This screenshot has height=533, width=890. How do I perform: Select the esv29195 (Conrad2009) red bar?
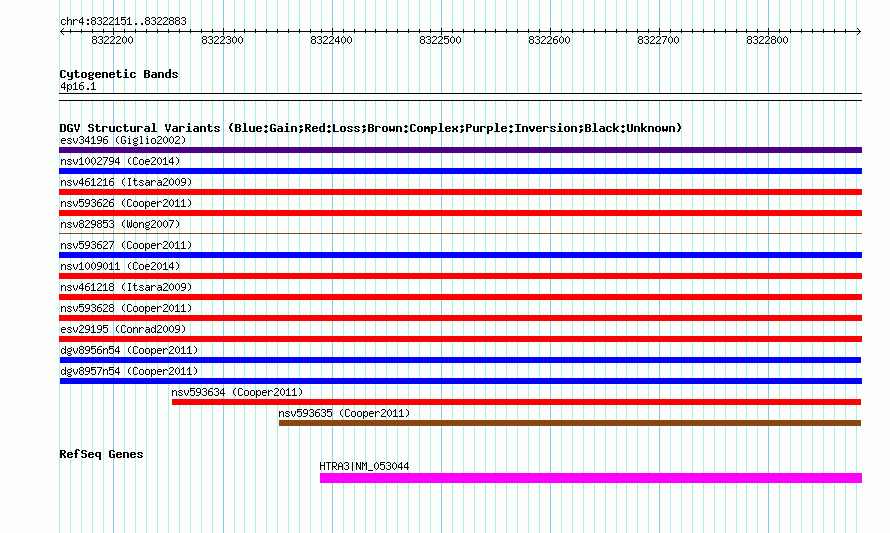(460, 339)
